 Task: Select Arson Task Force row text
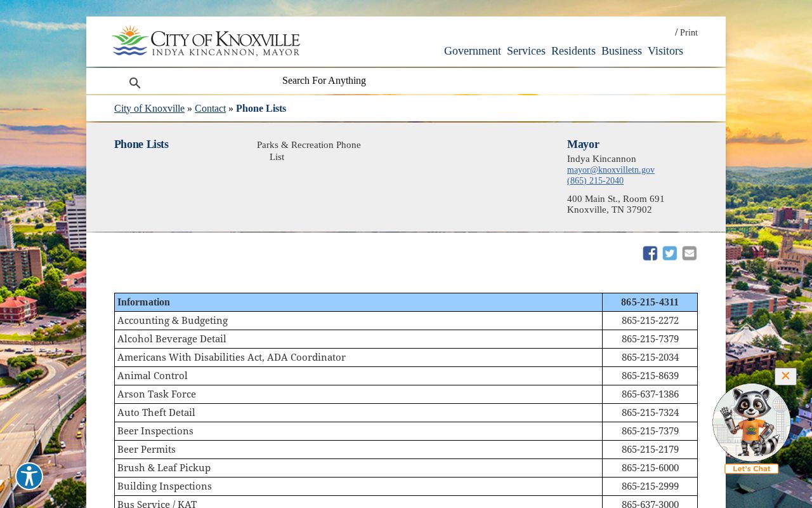coord(157,394)
